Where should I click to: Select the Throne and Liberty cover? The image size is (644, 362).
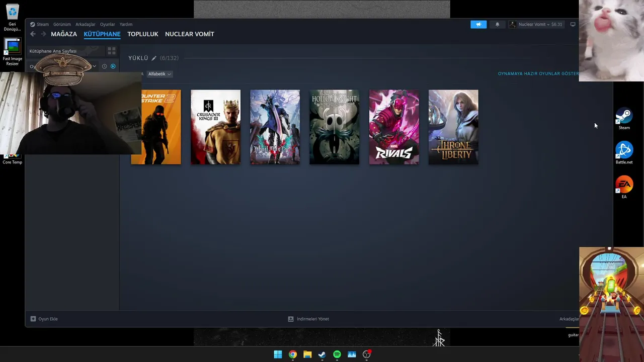pos(453,127)
